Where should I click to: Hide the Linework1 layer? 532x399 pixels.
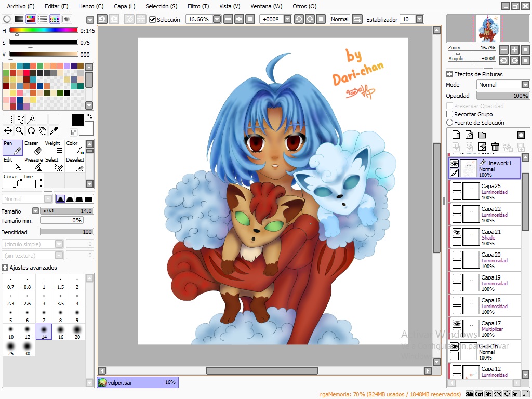point(454,164)
